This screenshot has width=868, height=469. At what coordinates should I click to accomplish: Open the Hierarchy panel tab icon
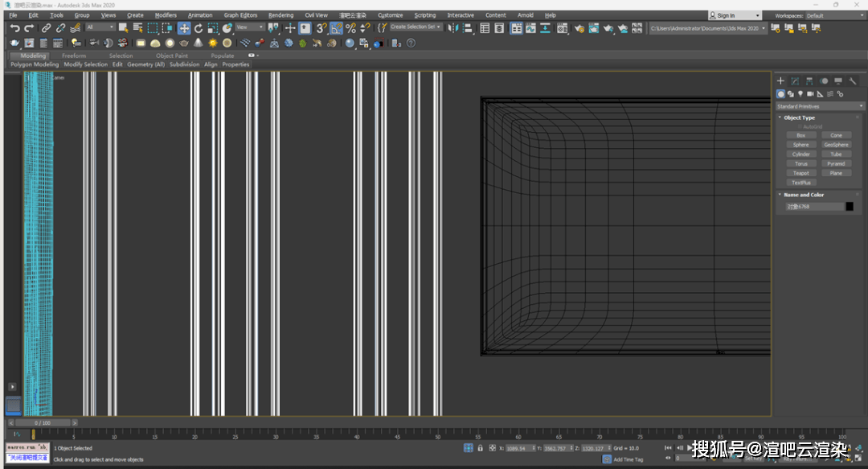(x=809, y=81)
